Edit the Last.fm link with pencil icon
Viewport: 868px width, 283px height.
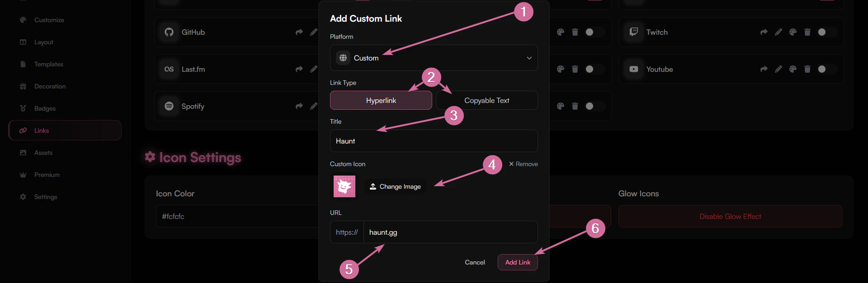pyautogui.click(x=313, y=69)
